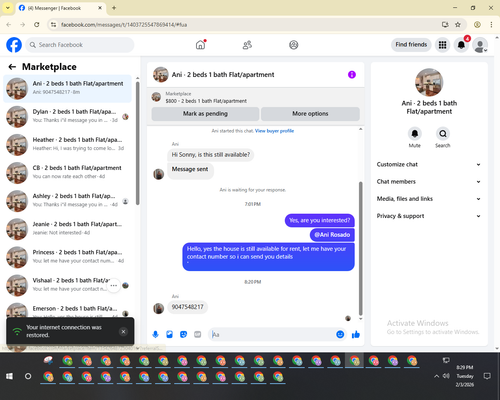Open the Ani conversation in list

pos(67,88)
